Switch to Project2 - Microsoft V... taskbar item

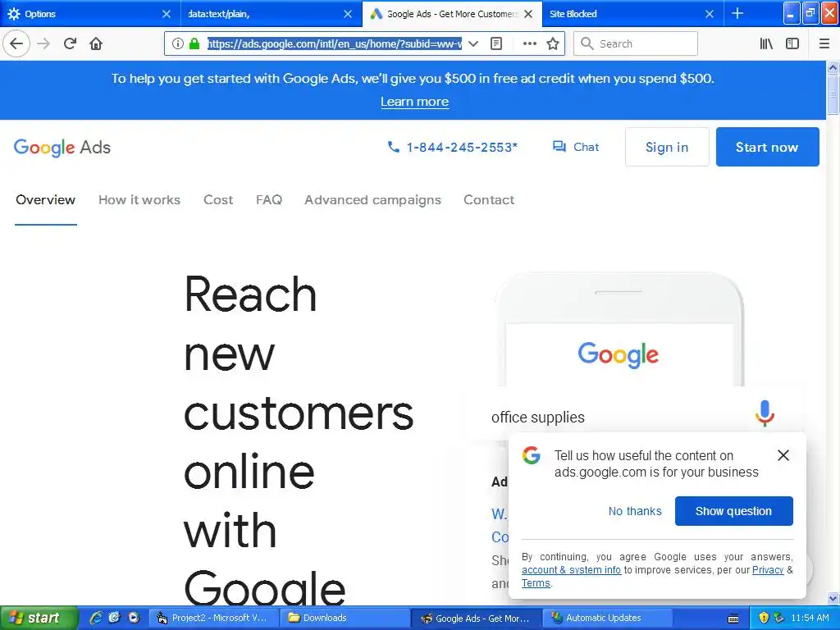coord(212,619)
